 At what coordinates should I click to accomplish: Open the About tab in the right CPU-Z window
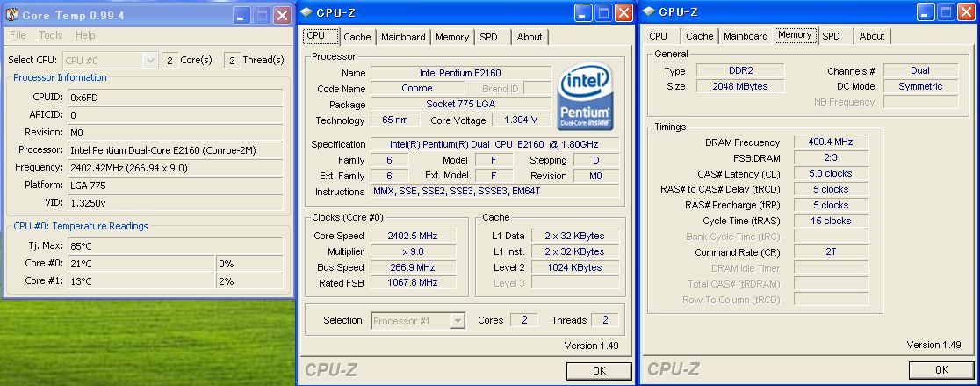point(872,36)
